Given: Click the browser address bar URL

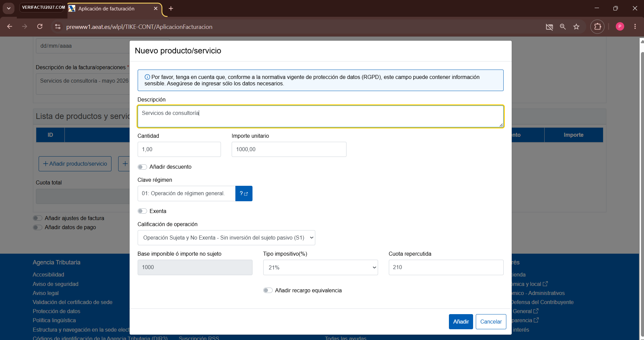Looking at the screenshot, I should (139, 27).
